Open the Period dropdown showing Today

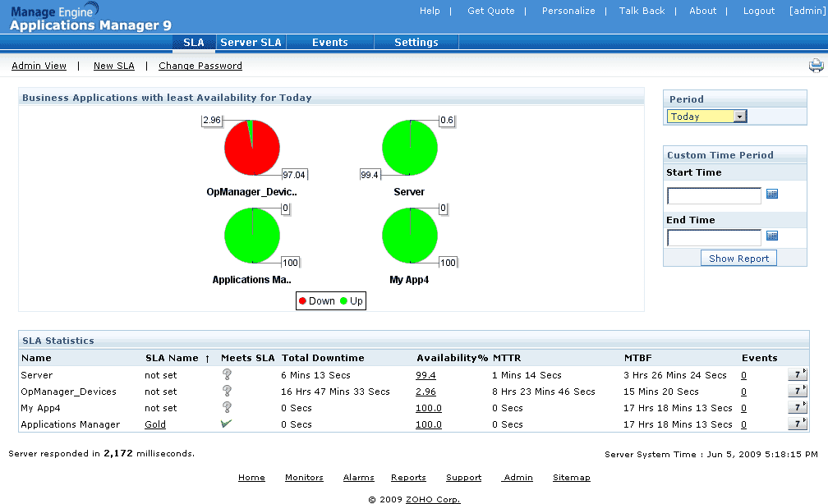click(x=706, y=116)
